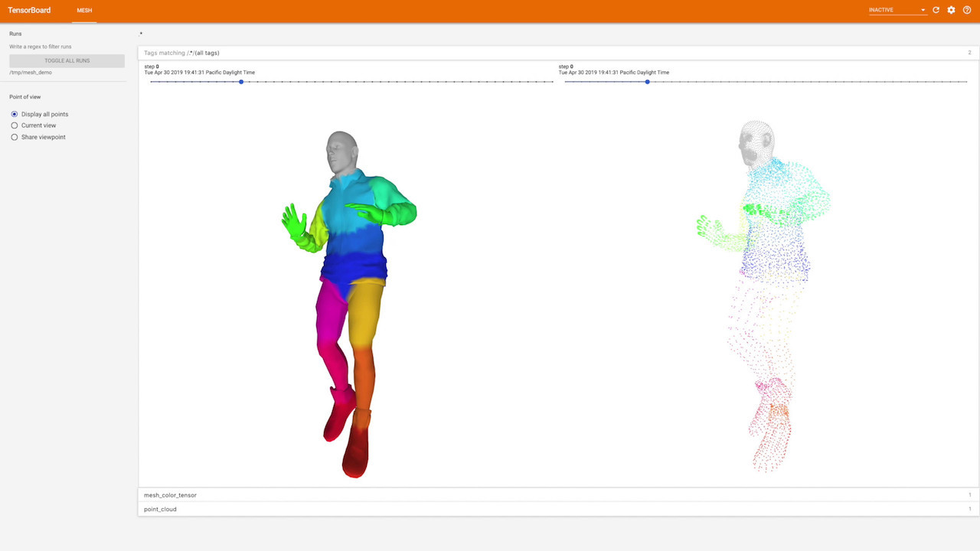
Task: Collapse the Tags matching all tags section
Action: (x=557, y=53)
